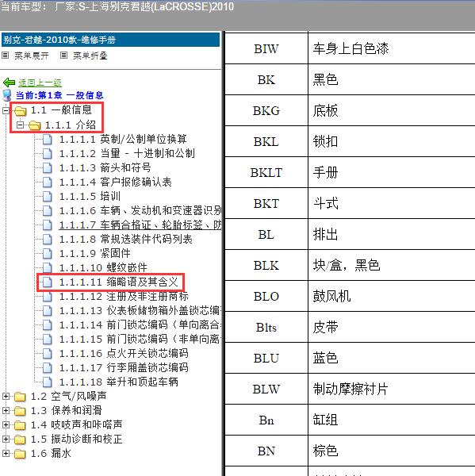Click the current chapter computer icon
This screenshot has width=475, height=476.
pyautogui.click(x=7, y=95)
